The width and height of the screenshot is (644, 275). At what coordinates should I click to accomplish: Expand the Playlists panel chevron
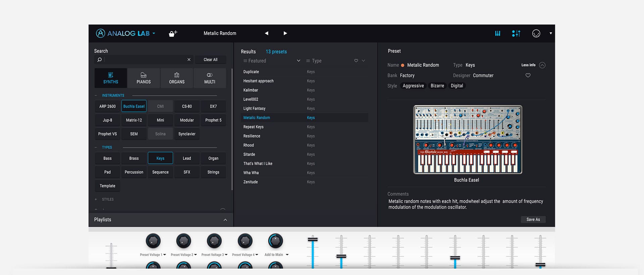225,220
